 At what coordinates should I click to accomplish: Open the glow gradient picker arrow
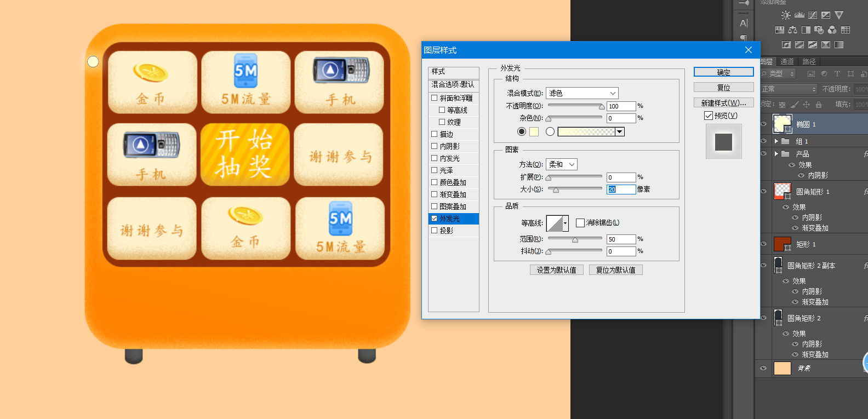[620, 131]
